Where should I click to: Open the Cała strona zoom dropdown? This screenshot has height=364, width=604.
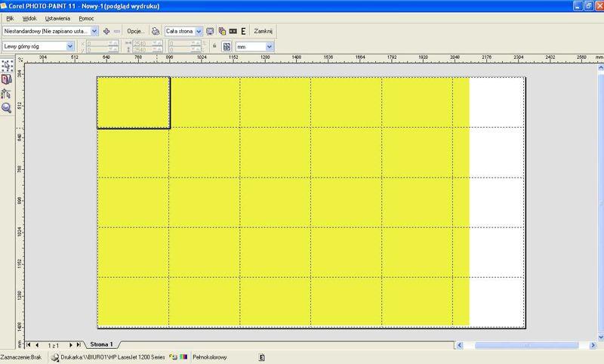[x=199, y=32]
